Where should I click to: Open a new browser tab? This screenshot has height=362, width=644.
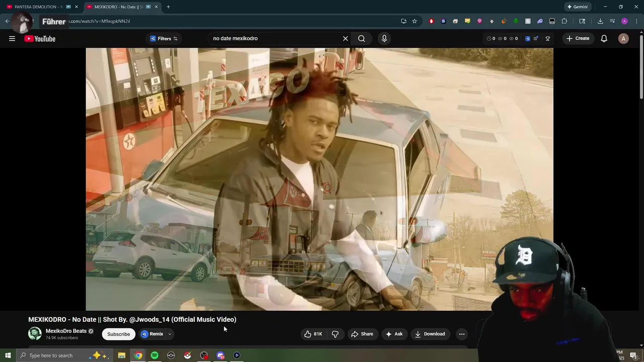(x=168, y=7)
